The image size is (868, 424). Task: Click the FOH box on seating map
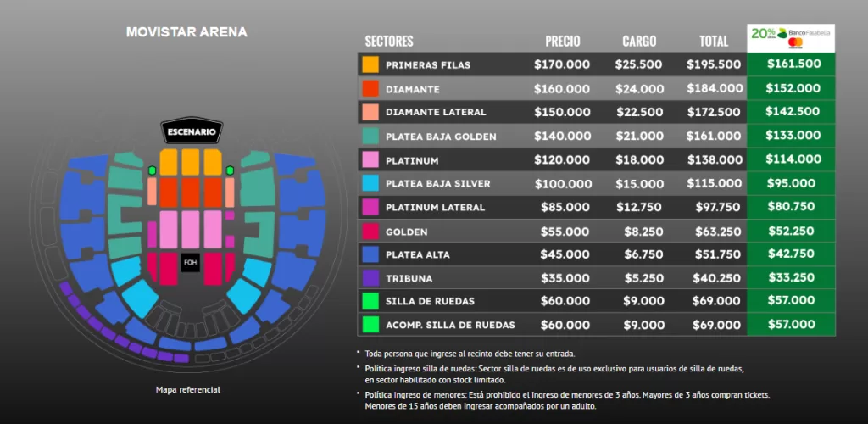coord(190,263)
